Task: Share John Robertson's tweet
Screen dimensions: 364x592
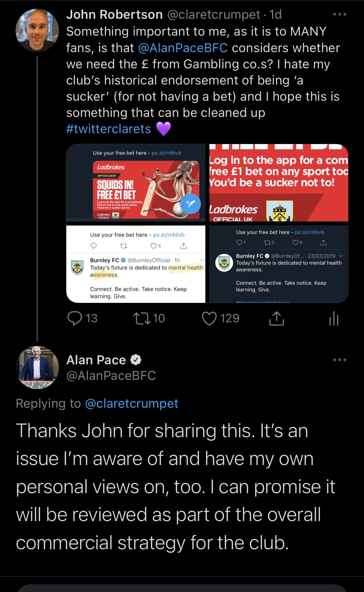Action: [277, 318]
